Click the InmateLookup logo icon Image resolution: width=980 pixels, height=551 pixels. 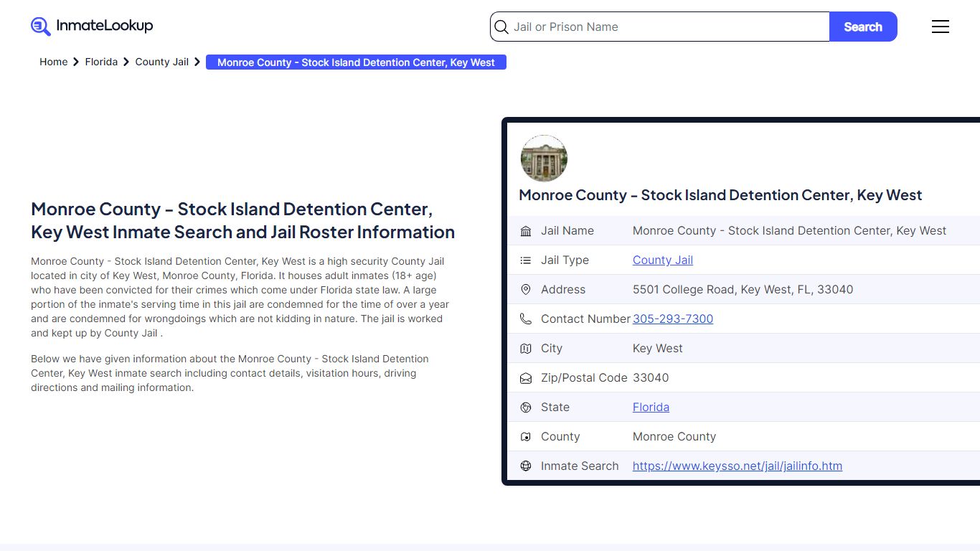click(41, 27)
